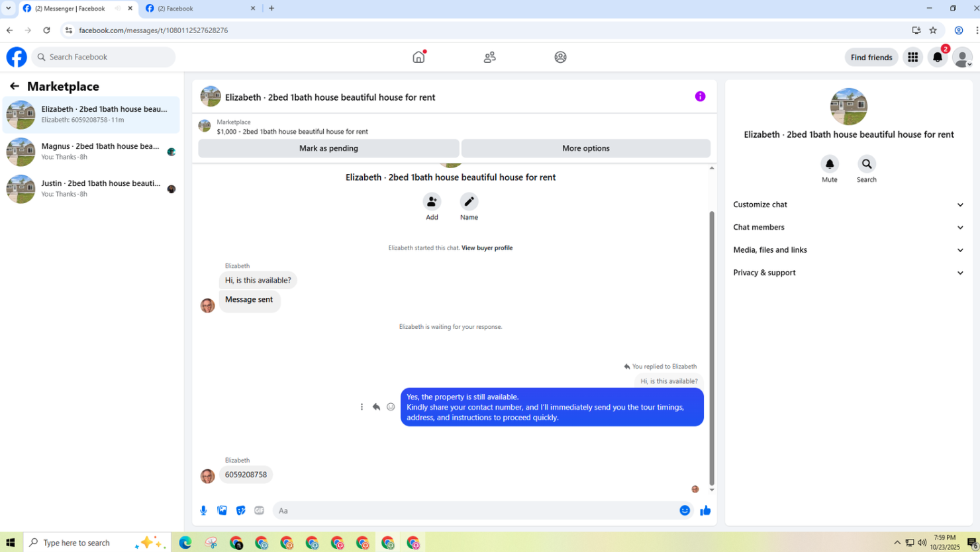
Task: Mute this chat with bell icon
Action: click(830, 163)
